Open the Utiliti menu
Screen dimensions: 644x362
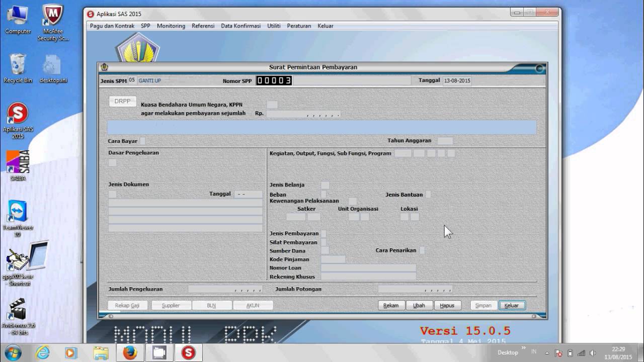[x=274, y=26]
